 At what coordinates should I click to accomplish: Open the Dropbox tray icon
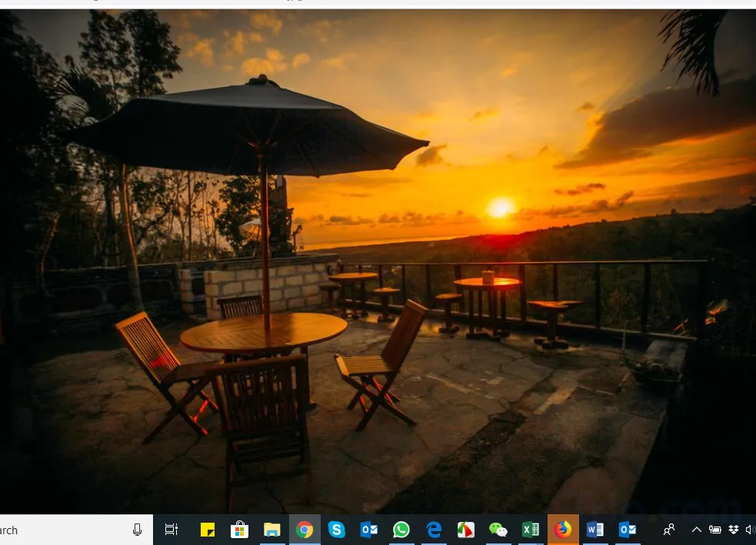[734, 530]
